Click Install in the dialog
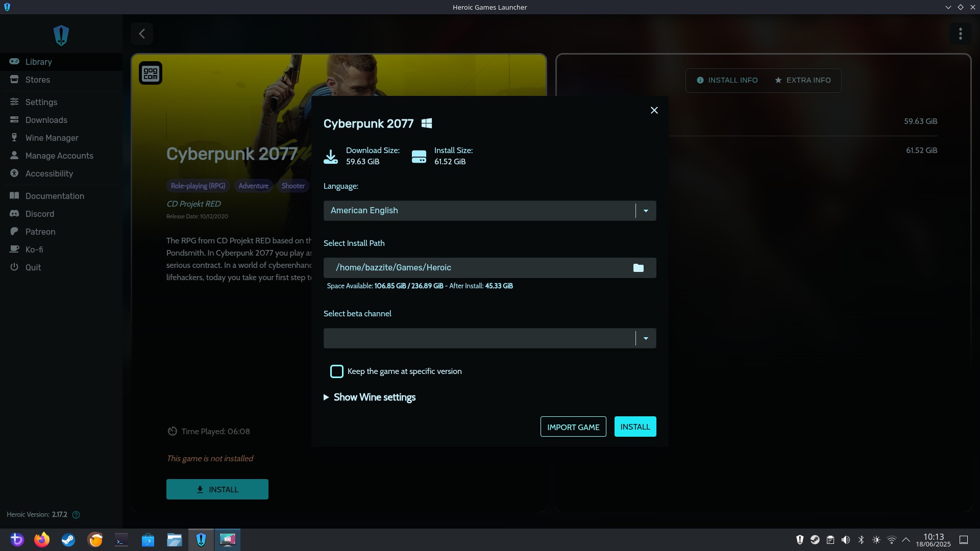The height and width of the screenshot is (551, 980). click(x=635, y=427)
